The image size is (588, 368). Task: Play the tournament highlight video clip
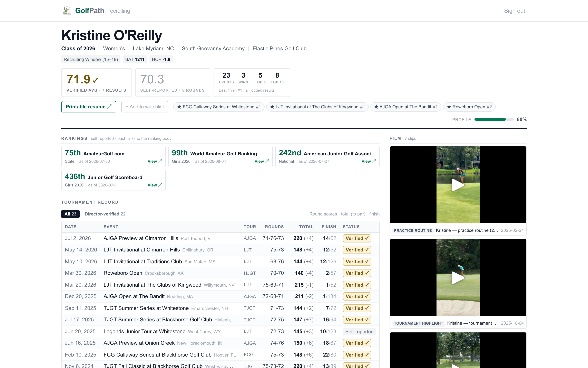458,277
